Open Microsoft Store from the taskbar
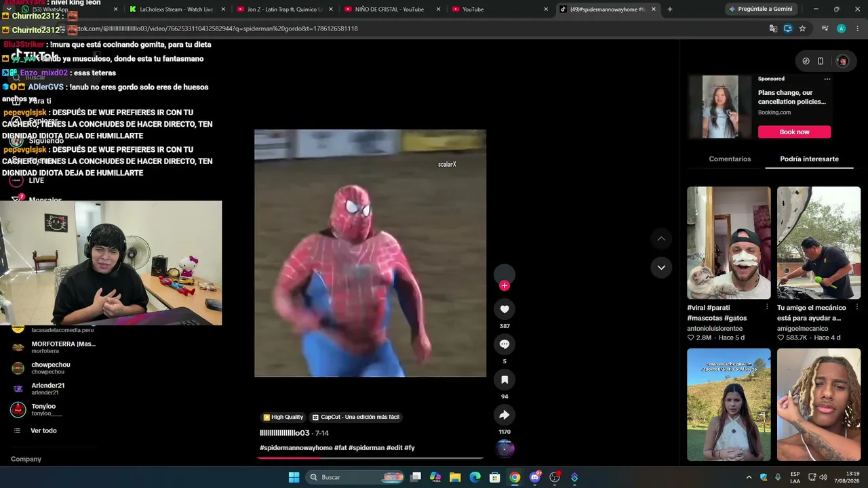The height and width of the screenshot is (488, 868). coord(495,477)
